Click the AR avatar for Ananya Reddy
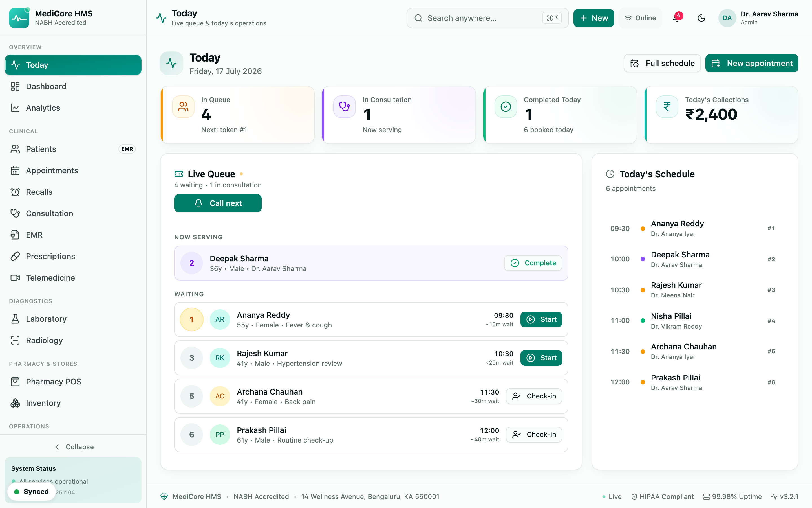 click(220, 319)
